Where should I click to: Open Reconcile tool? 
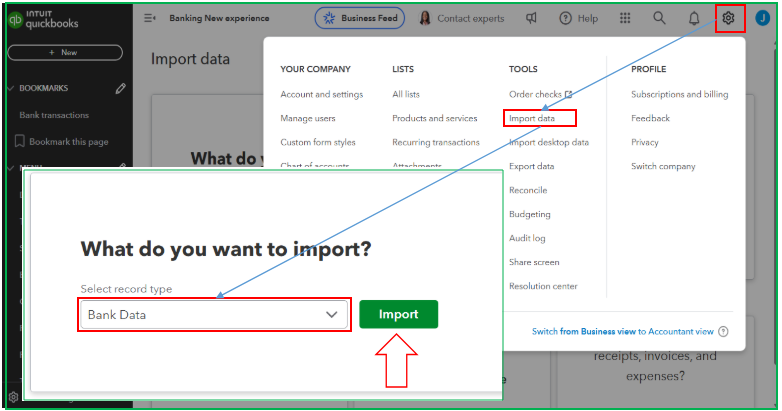coord(528,190)
